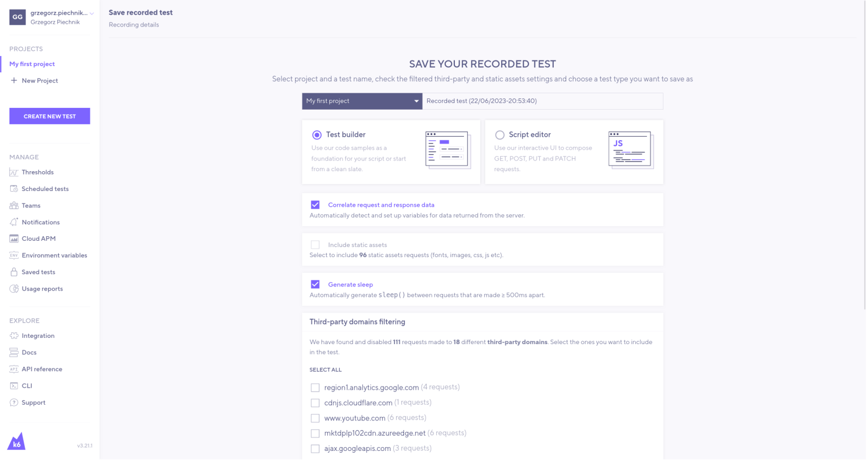
Task: Check the ajax.googleapis.com domain checkbox
Action: (x=315, y=449)
